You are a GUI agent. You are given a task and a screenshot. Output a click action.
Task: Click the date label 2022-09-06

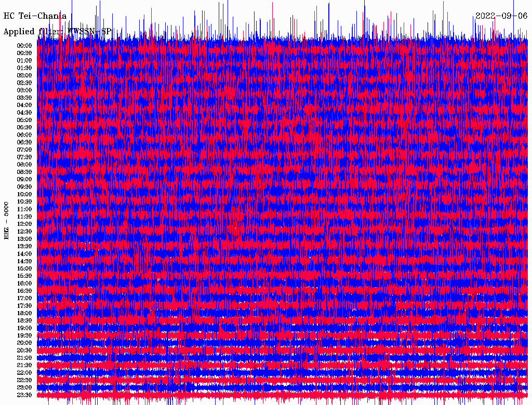[x=501, y=16]
